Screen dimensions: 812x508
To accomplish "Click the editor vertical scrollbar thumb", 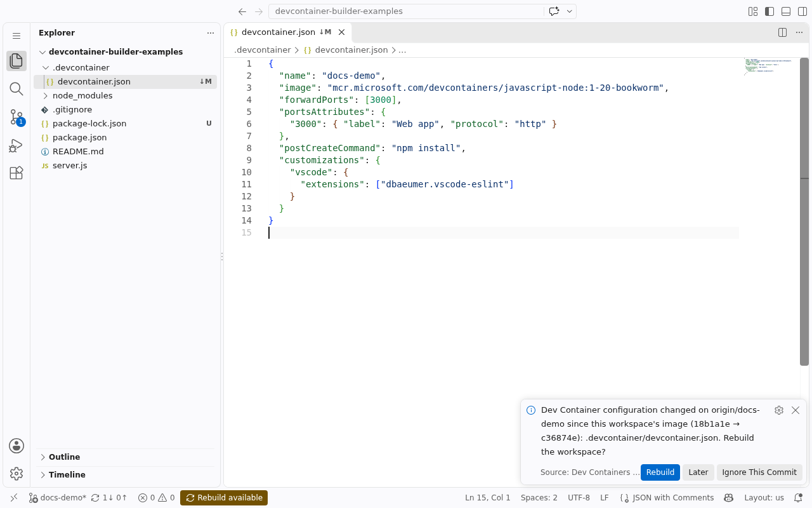I will 804,211.
